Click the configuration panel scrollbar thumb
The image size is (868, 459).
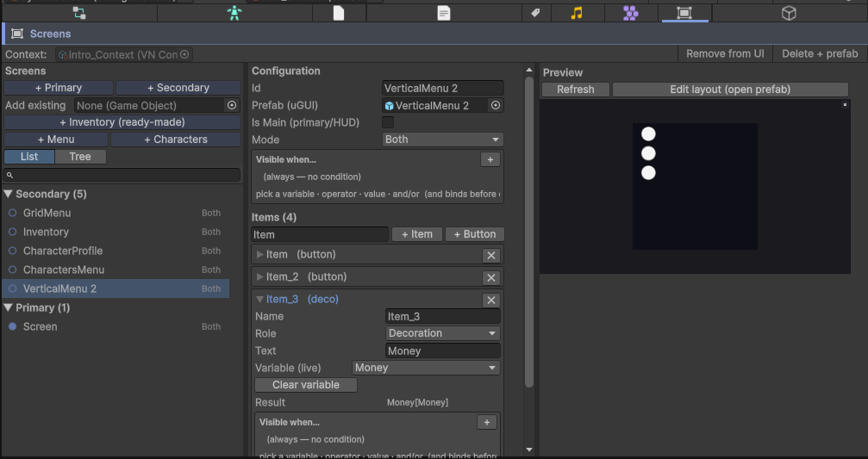pyautogui.click(x=529, y=232)
